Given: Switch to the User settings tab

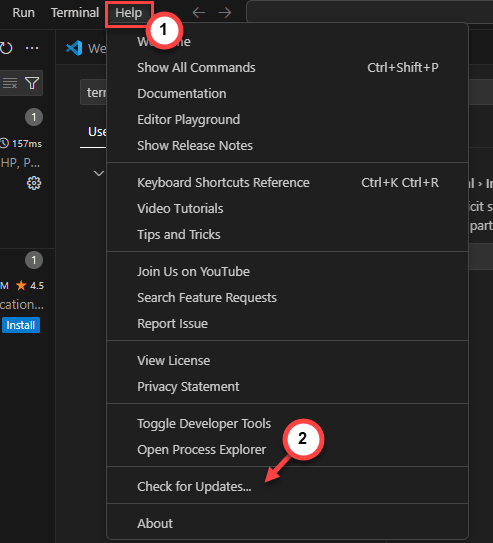Looking at the screenshot, I should click(x=97, y=132).
